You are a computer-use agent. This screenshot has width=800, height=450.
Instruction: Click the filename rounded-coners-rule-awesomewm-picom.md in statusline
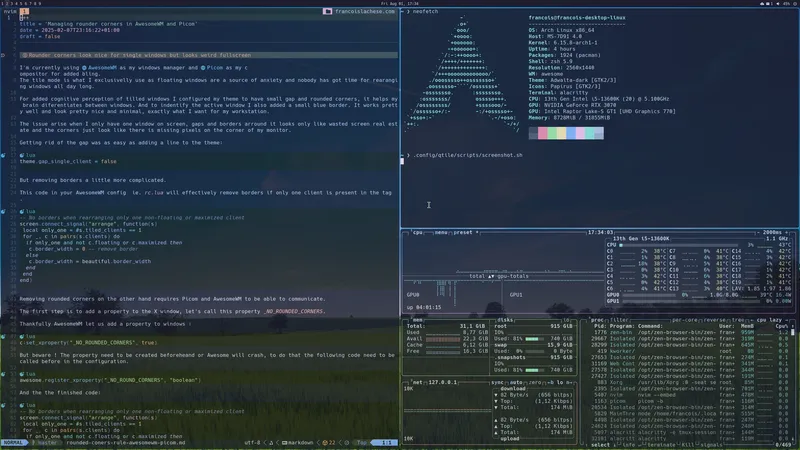(126, 443)
